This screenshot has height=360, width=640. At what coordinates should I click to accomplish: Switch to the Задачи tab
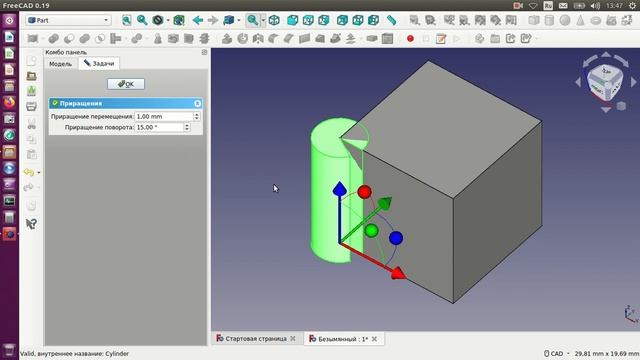[x=99, y=63]
